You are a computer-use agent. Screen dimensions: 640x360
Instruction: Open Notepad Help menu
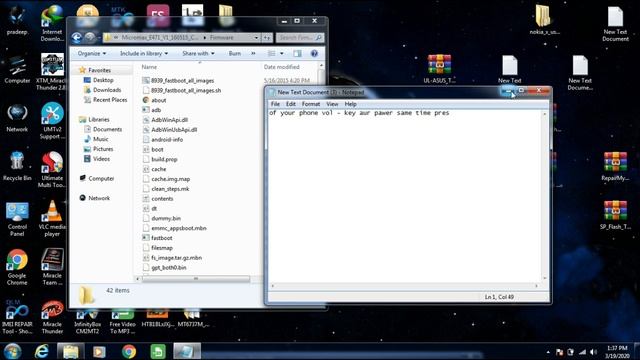pos(350,104)
